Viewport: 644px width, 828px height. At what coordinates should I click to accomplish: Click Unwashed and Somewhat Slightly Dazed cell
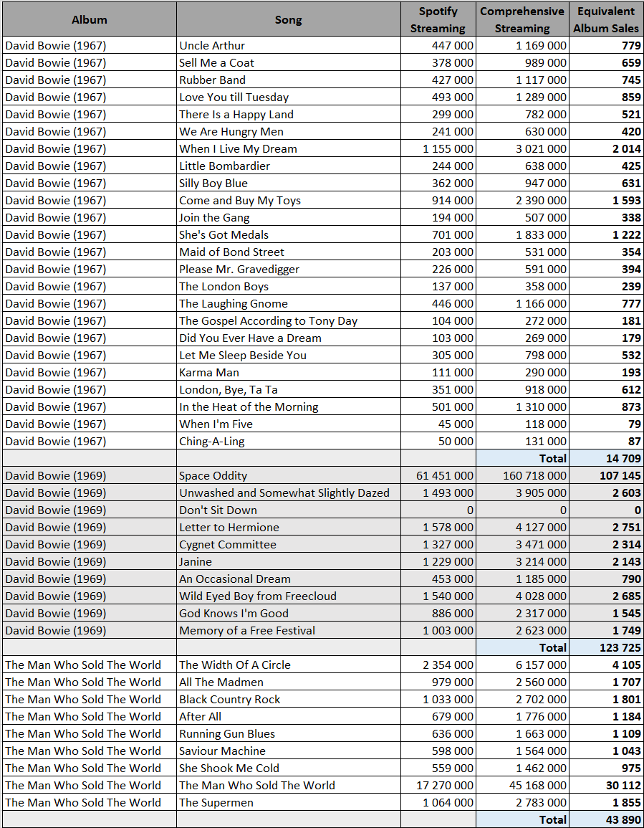pyautogui.click(x=288, y=493)
